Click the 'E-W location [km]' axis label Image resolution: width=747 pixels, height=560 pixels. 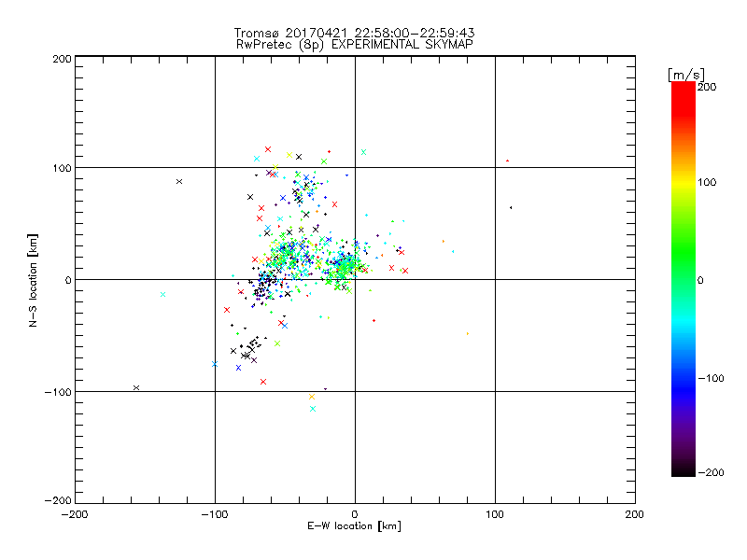tap(354, 526)
